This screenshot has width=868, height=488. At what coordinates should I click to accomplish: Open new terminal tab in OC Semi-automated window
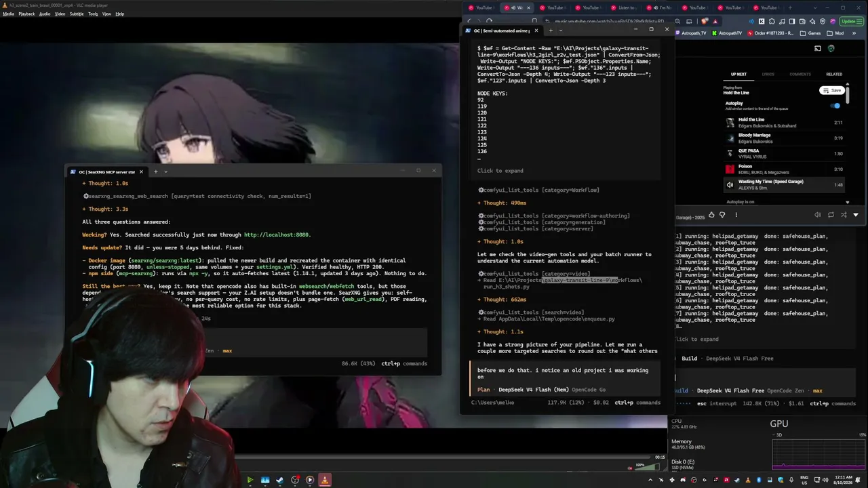click(551, 30)
